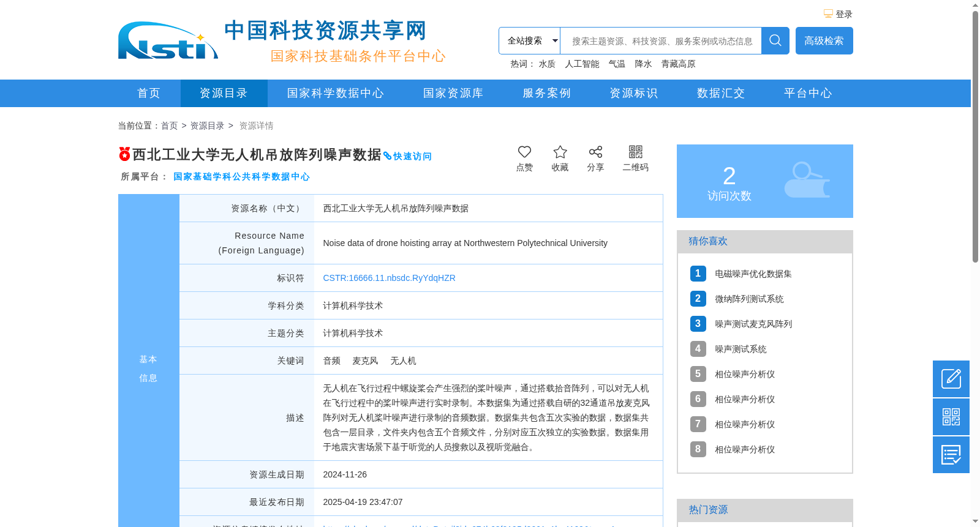Click keyword 麦克风
The image size is (980, 527).
pos(365,361)
